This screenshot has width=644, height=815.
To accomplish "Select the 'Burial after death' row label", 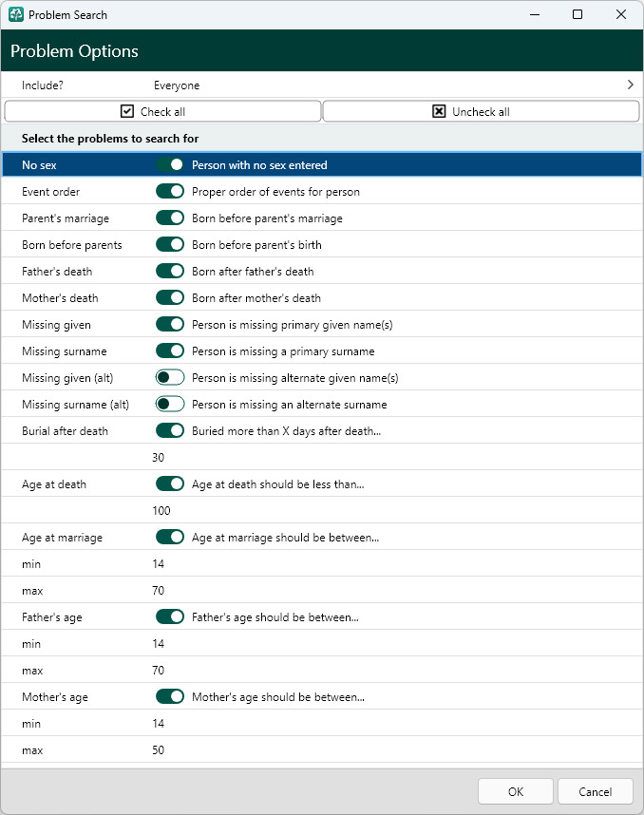I will (65, 431).
